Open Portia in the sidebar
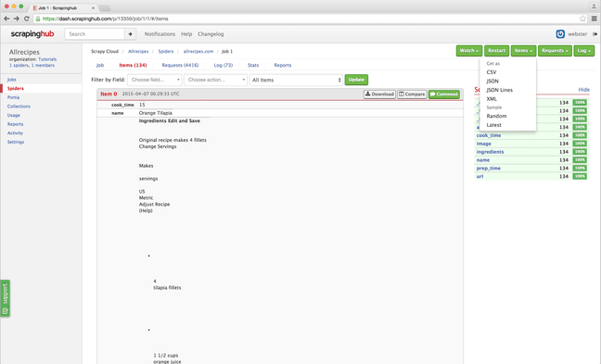 (x=13, y=97)
